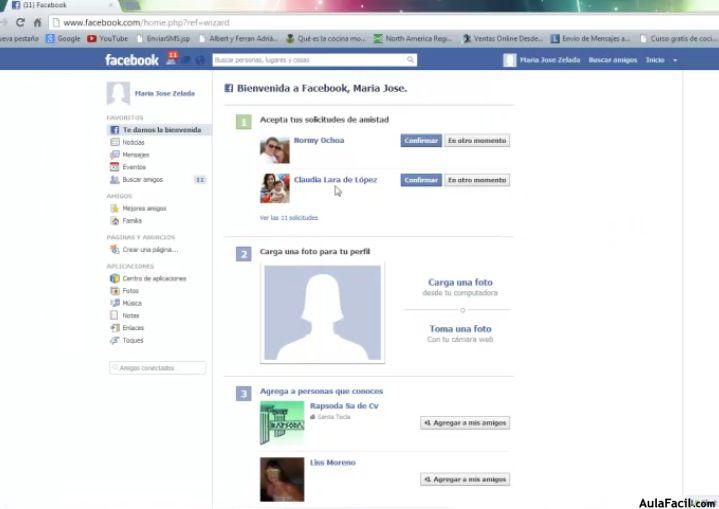This screenshot has width=719, height=509.
Task: Confirm Claudia Lara de López friend request
Action: point(421,180)
